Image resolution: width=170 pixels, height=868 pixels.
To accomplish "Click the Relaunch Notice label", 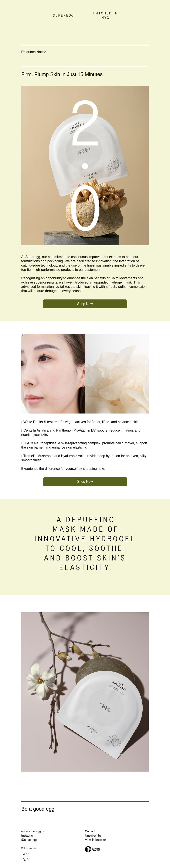I will tap(34, 52).
